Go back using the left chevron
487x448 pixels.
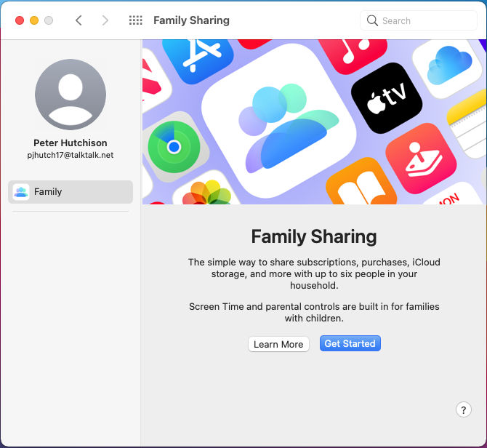pyautogui.click(x=79, y=20)
